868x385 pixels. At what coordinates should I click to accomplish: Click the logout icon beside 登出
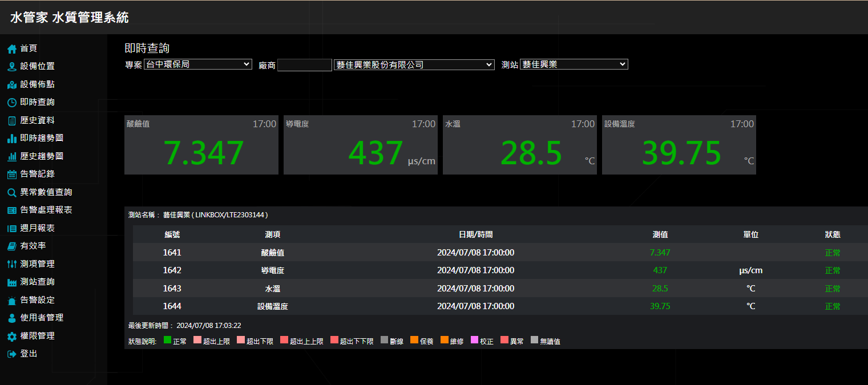pyautogui.click(x=12, y=354)
